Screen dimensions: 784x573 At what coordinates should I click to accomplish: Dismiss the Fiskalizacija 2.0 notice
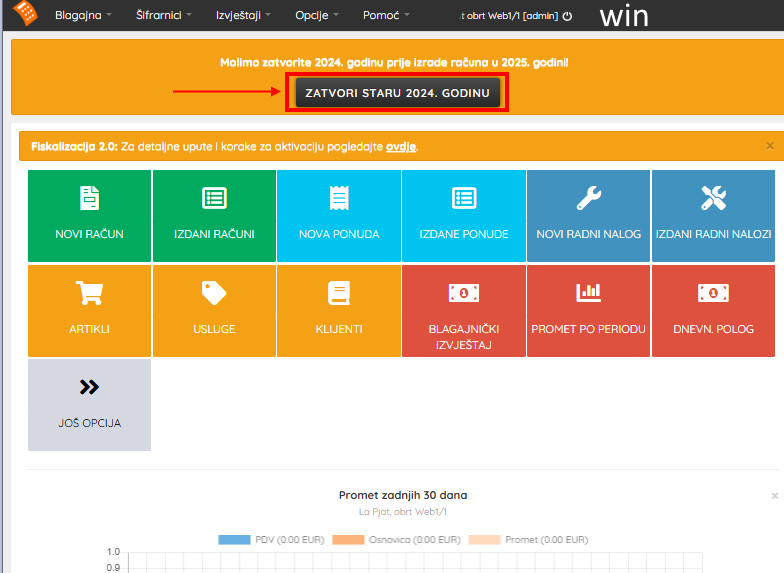point(770,146)
